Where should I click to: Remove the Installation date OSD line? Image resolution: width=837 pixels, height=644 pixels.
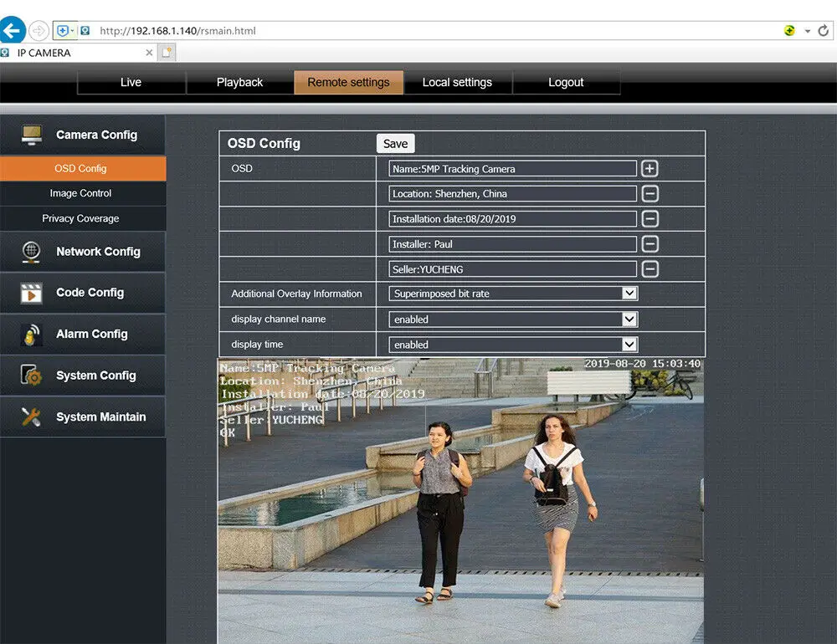(x=650, y=219)
